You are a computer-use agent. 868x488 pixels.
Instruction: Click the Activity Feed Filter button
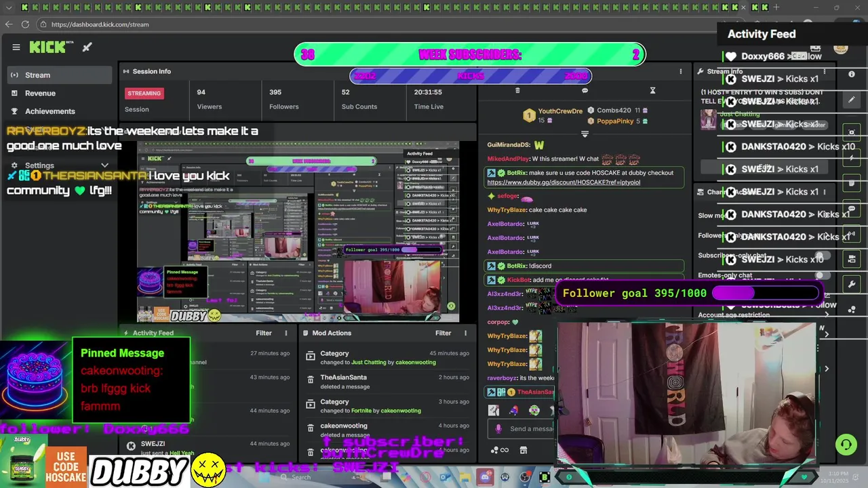pyautogui.click(x=264, y=333)
